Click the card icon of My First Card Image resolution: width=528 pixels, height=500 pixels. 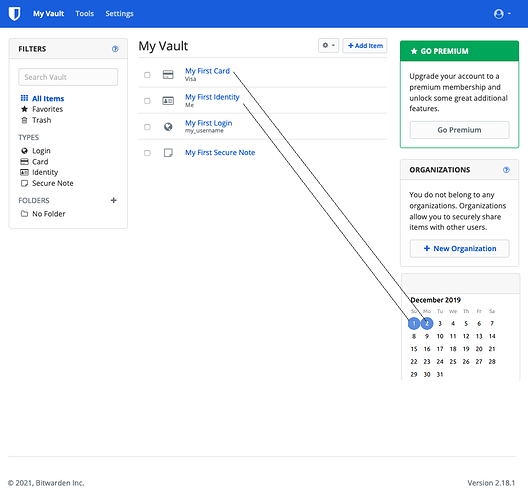[x=168, y=74]
